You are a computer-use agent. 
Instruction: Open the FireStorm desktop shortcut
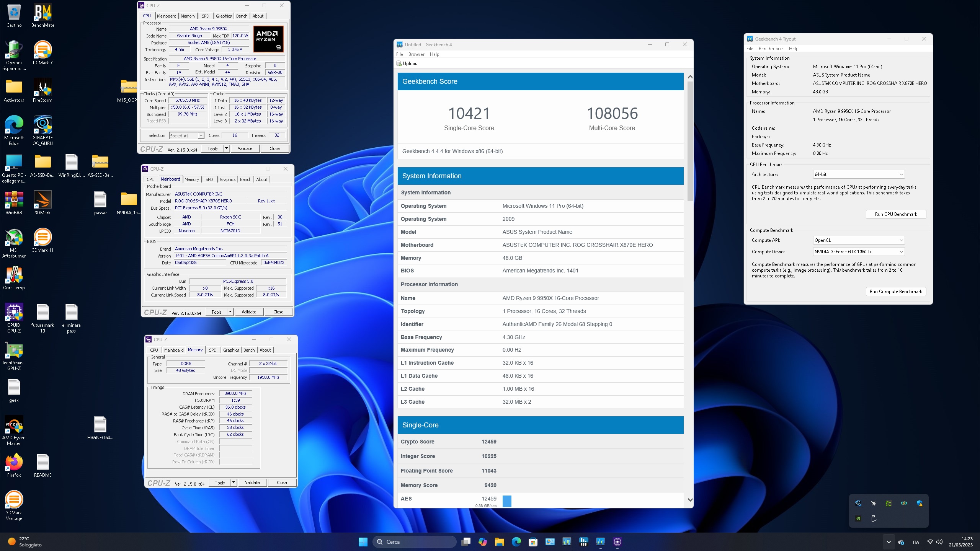pos(42,91)
